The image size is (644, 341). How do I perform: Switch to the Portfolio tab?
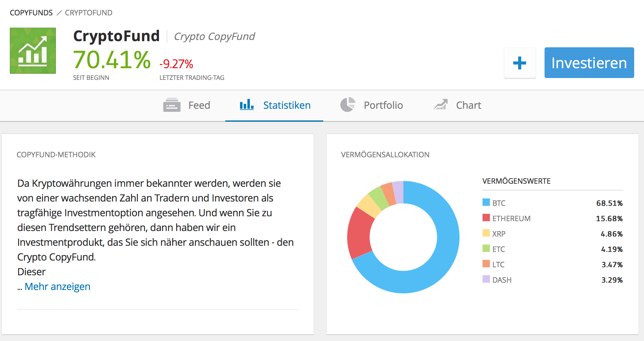(371, 105)
